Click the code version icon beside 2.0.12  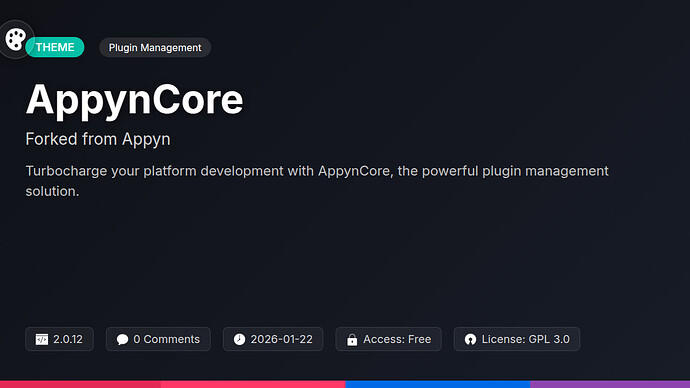[x=42, y=339]
